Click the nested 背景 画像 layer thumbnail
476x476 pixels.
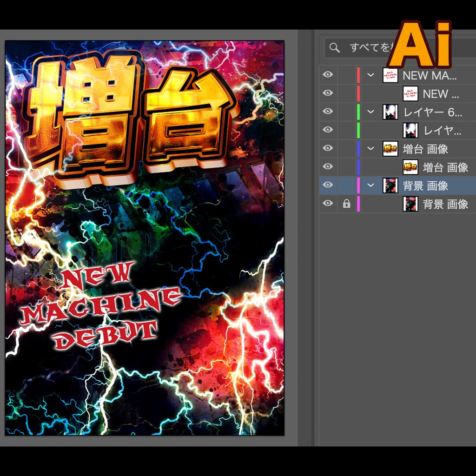pyautogui.click(x=410, y=204)
